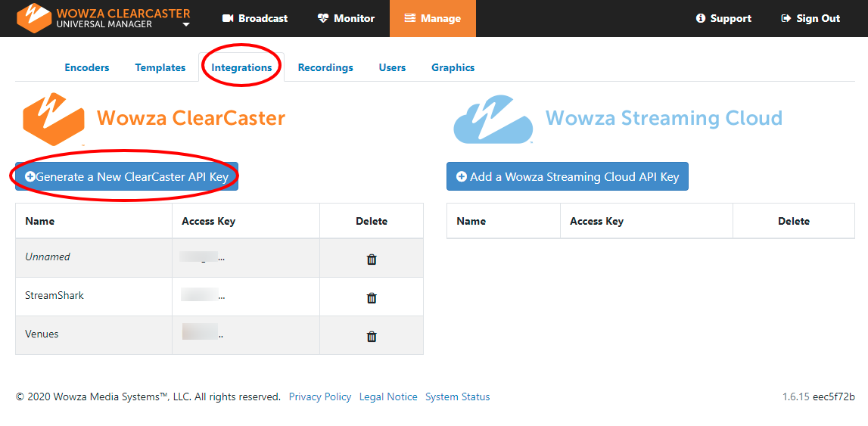Open Support page

723,18
